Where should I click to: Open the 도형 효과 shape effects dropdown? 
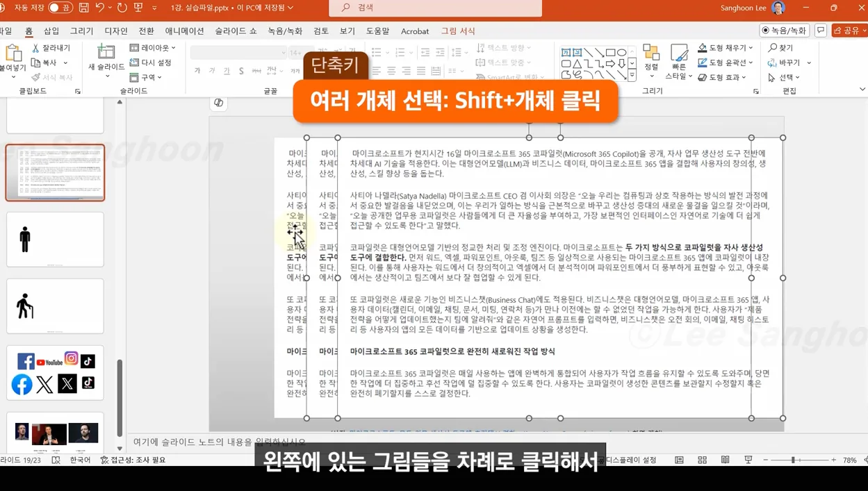point(722,77)
